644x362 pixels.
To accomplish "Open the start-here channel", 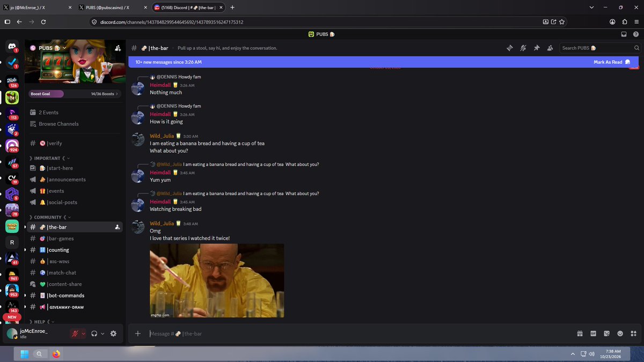I will (x=75, y=168).
